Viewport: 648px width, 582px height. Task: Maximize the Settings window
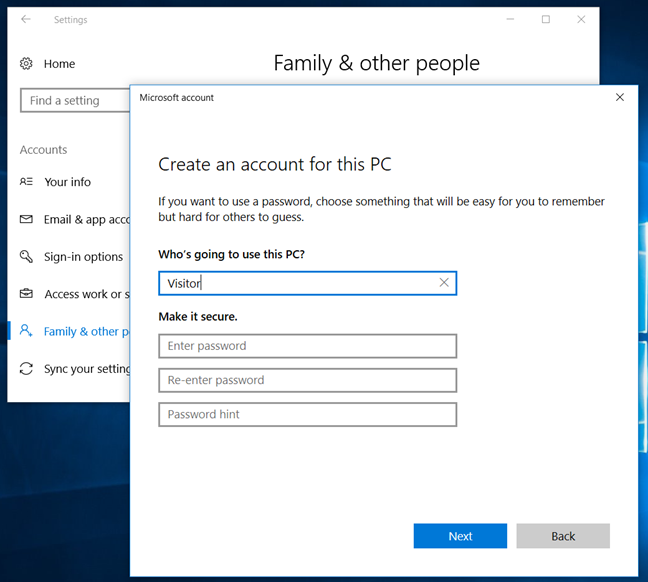point(546,19)
